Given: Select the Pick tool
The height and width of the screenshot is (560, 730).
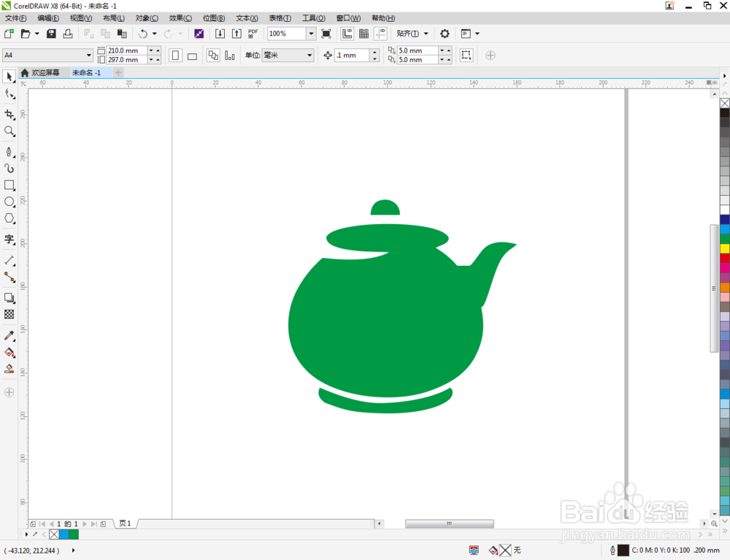Looking at the screenshot, I should (9, 77).
